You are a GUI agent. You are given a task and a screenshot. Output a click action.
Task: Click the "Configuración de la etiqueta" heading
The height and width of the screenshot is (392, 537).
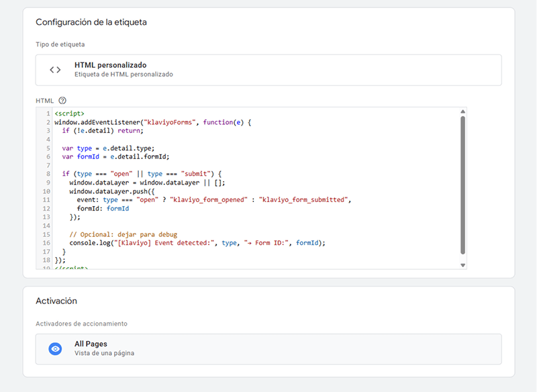(91, 22)
